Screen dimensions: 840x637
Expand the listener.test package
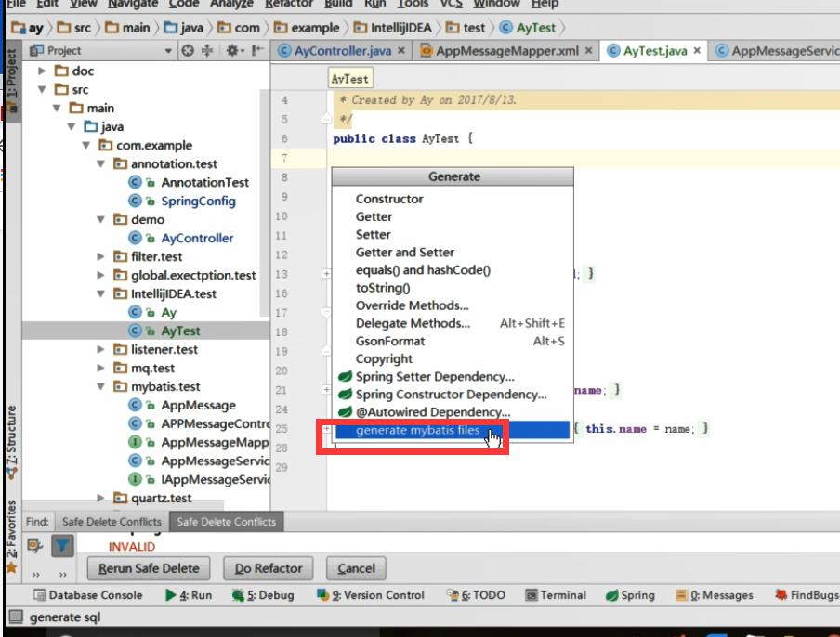[100, 349]
